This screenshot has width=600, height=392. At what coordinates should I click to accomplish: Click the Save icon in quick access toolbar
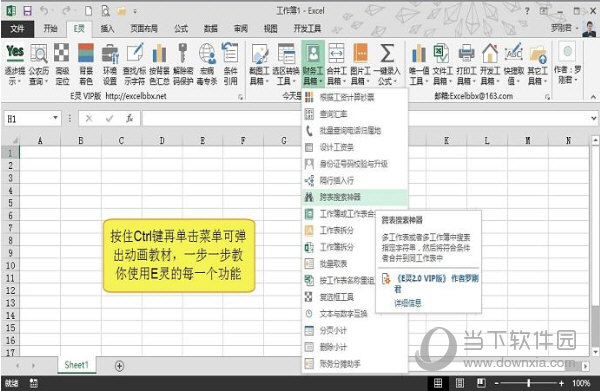click(x=27, y=11)
